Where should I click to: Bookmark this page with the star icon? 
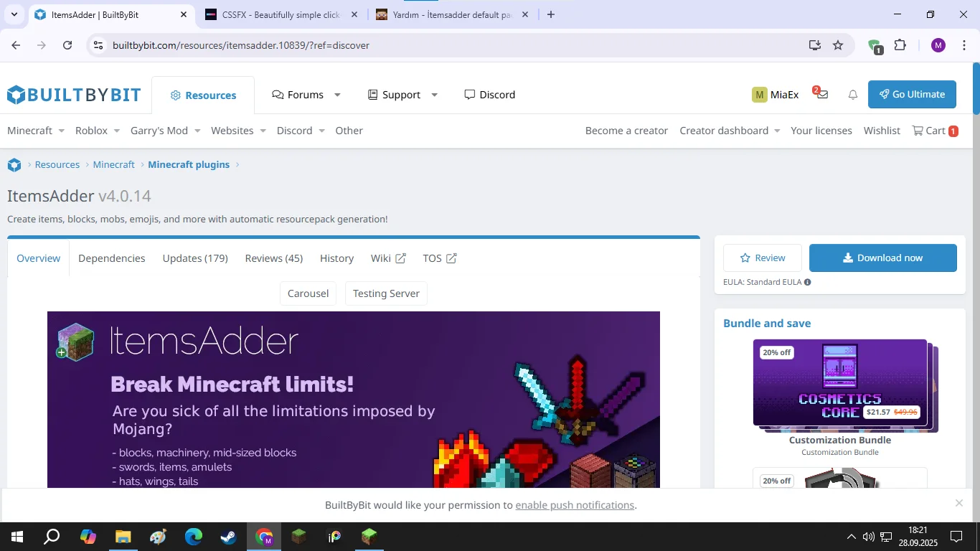(838, 45)
